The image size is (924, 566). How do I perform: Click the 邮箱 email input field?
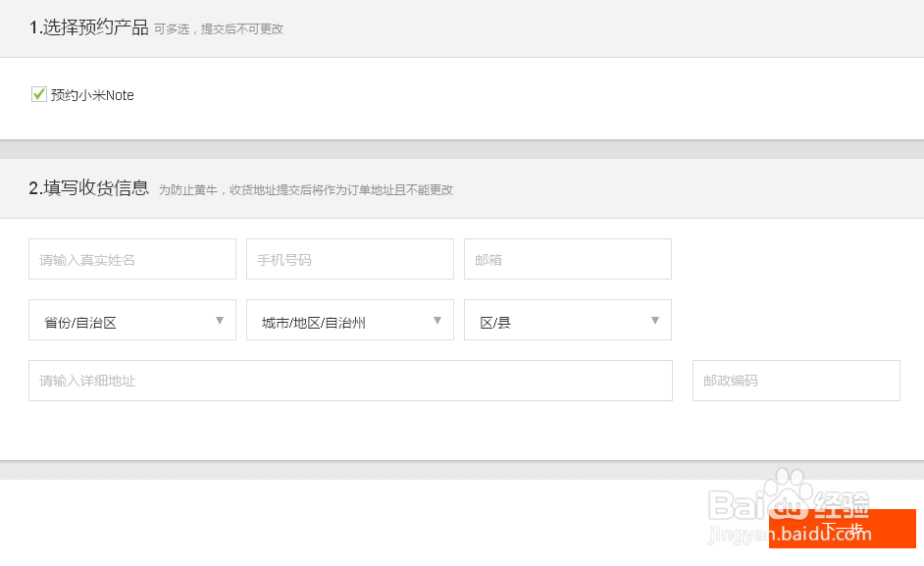point(568,259)
